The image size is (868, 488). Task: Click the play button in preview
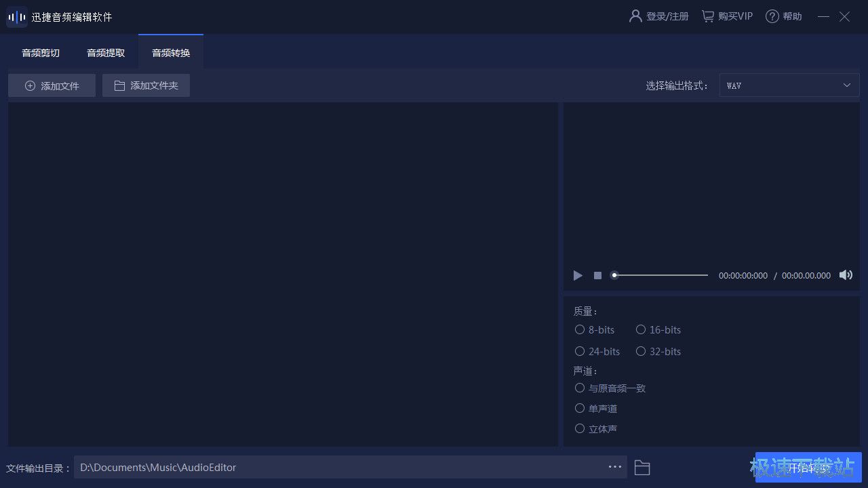[x=578, y=275]
